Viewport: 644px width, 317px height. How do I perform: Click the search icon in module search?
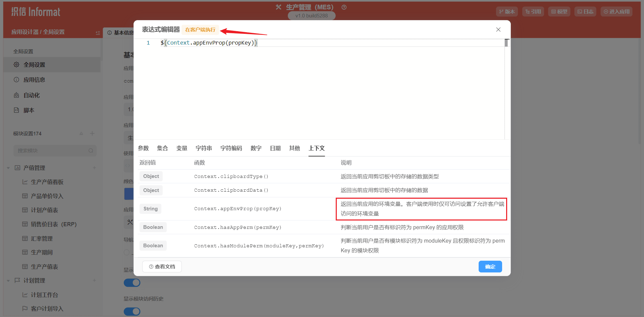click(x=91, y=151)
